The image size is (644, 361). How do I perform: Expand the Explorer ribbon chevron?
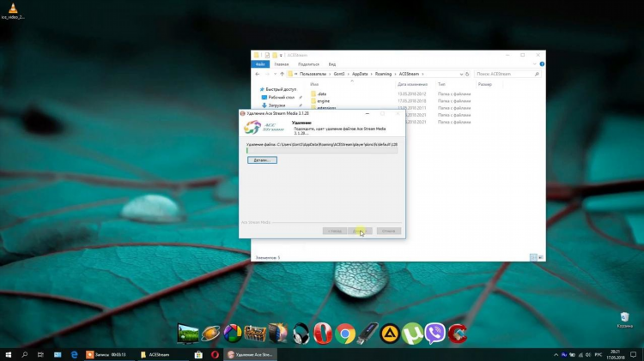click(534, 64)
